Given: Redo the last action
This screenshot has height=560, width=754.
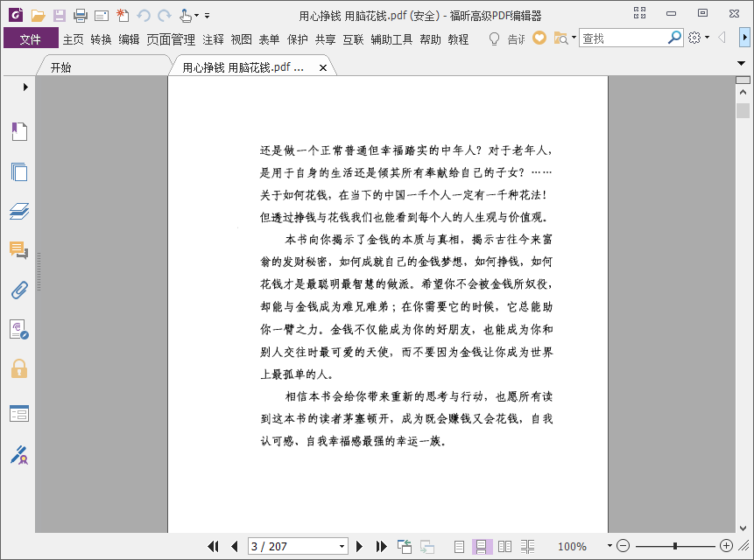Looking at the screenshot, I should (x=165, y=16).
